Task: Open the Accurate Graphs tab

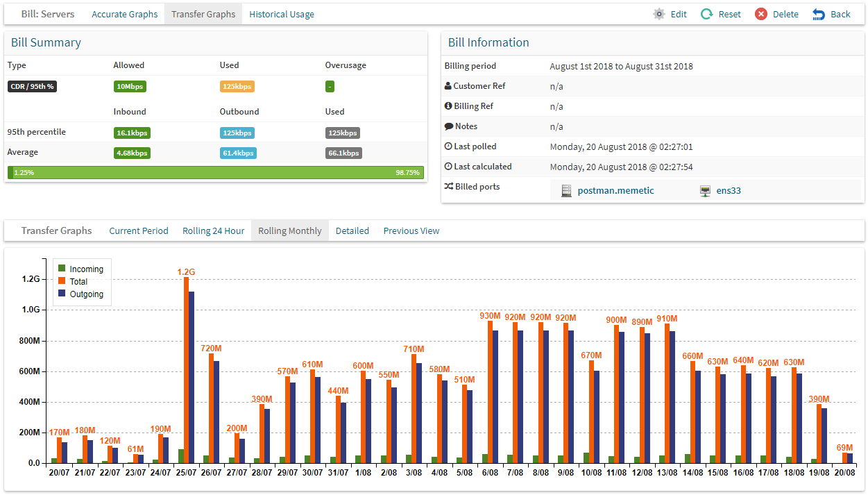Action: [125, 14]
